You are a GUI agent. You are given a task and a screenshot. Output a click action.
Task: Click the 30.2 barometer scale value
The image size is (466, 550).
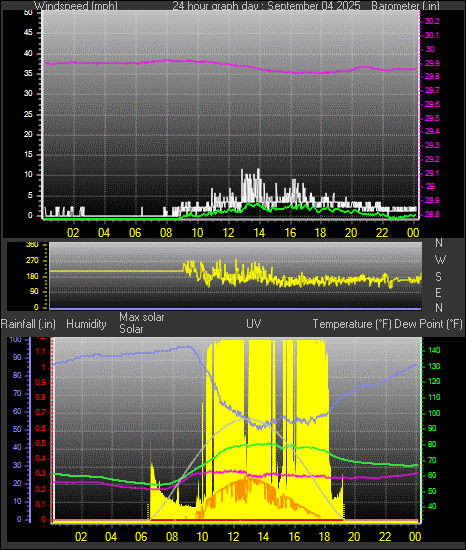(432, 21)
